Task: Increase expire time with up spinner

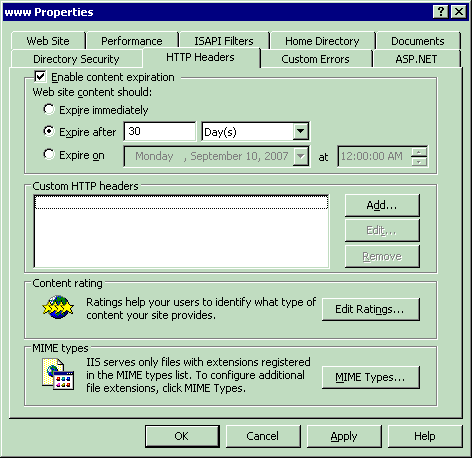Action: point(419,152)
